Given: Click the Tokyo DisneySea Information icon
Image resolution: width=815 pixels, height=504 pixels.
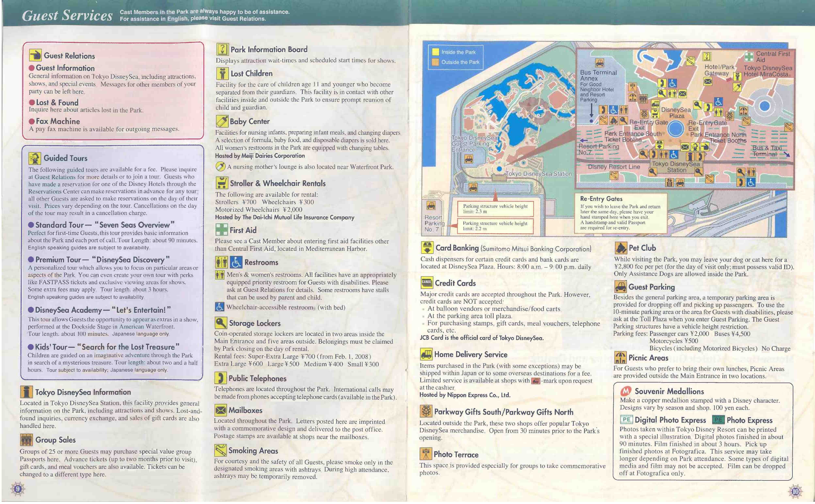Looking at the screenshot, I should 26,392.
